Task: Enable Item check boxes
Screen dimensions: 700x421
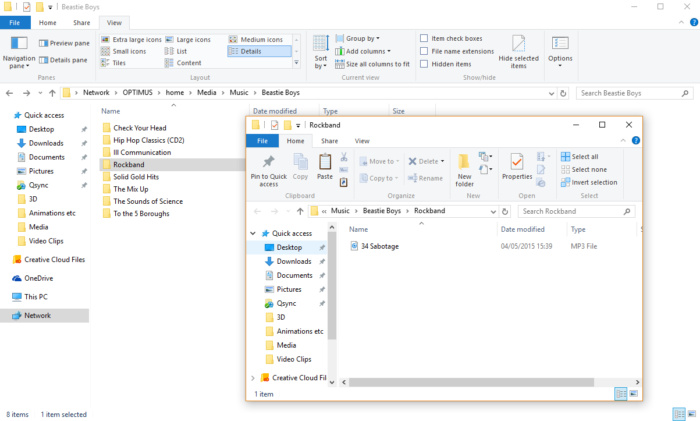Action: click(x=424, y=38)
